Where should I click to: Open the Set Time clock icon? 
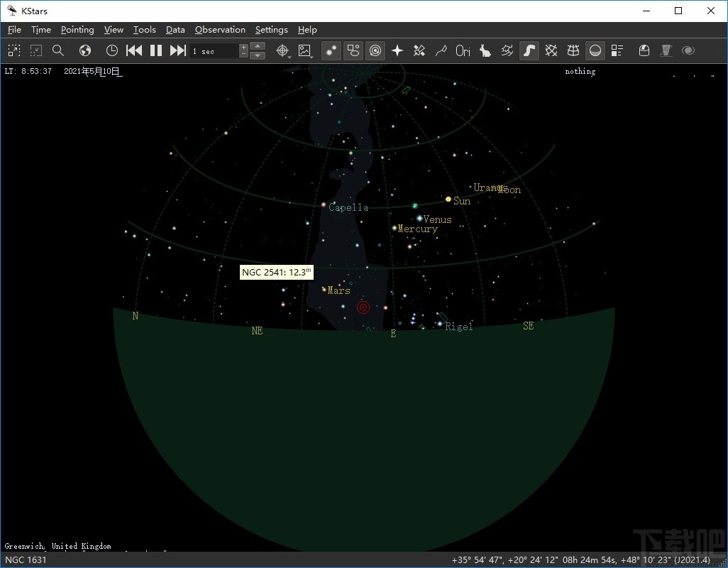(112, 50)
